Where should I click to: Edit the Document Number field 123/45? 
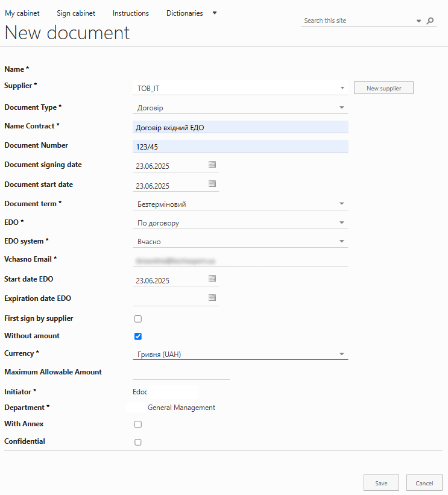point(240,147)
